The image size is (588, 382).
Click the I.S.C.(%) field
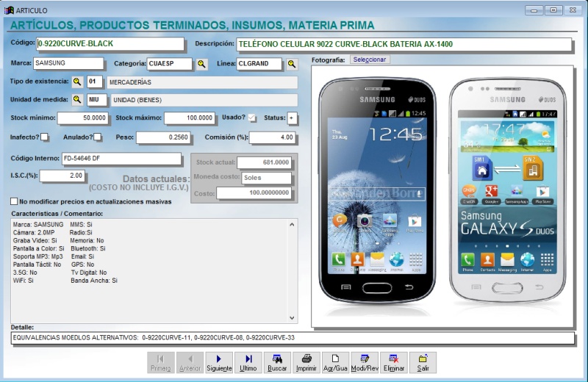(62, 176)
